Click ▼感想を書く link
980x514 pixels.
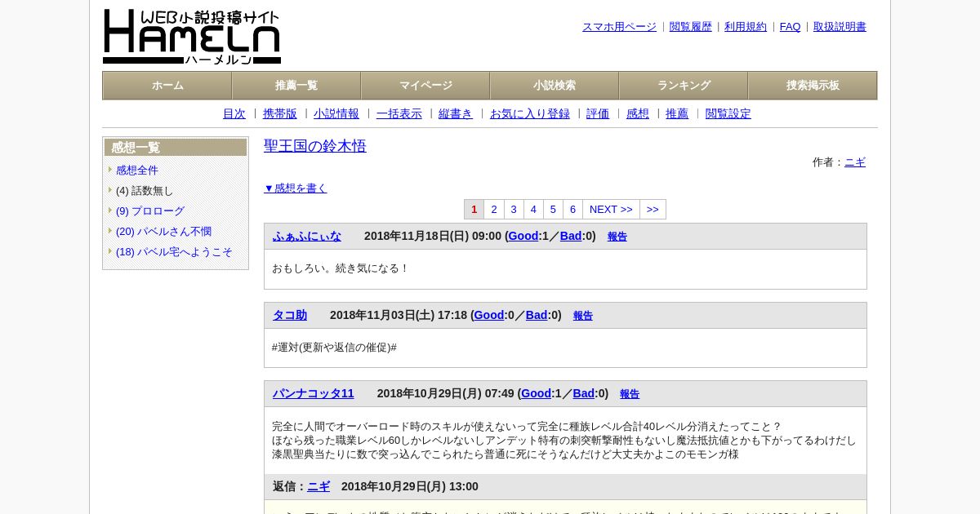click(296, 188)
